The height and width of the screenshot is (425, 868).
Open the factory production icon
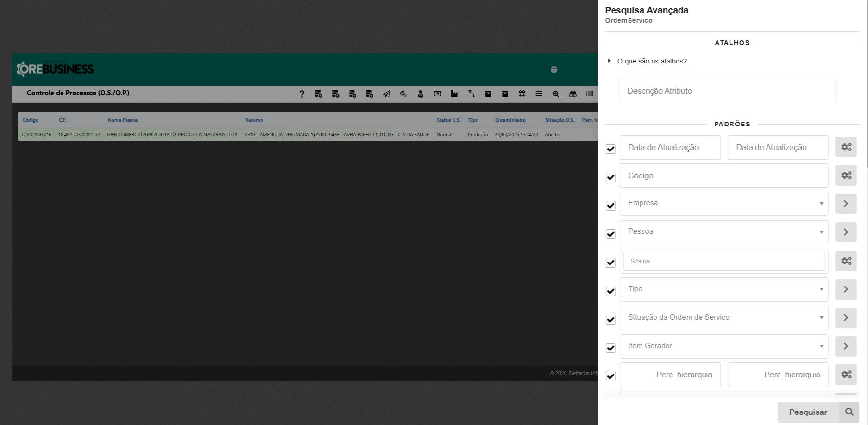coord(454,94)
